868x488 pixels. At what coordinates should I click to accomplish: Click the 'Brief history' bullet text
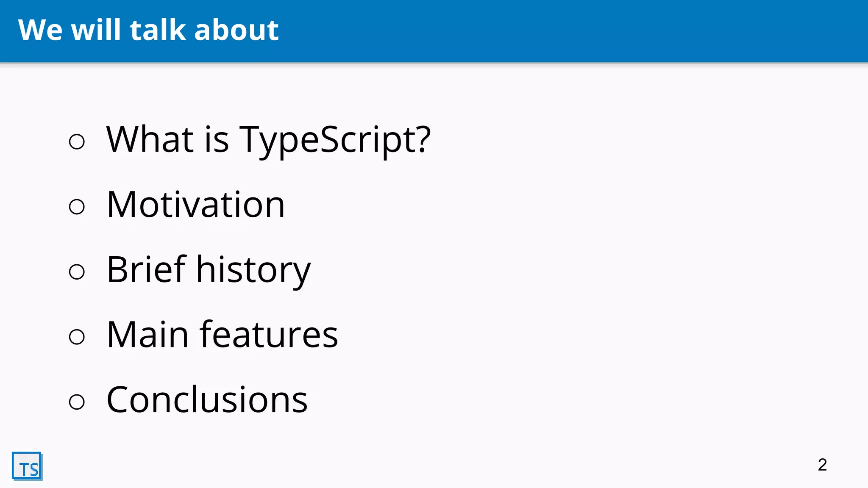[x=209, y=270]
